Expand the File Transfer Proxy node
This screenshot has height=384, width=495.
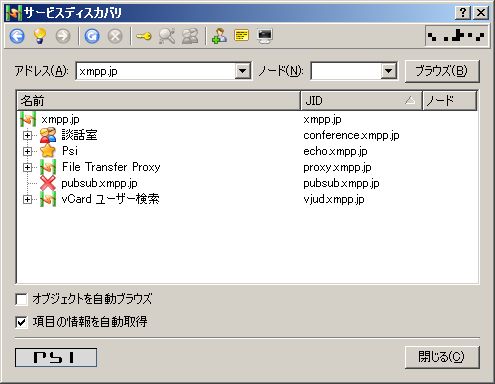(x=27, y=167)
